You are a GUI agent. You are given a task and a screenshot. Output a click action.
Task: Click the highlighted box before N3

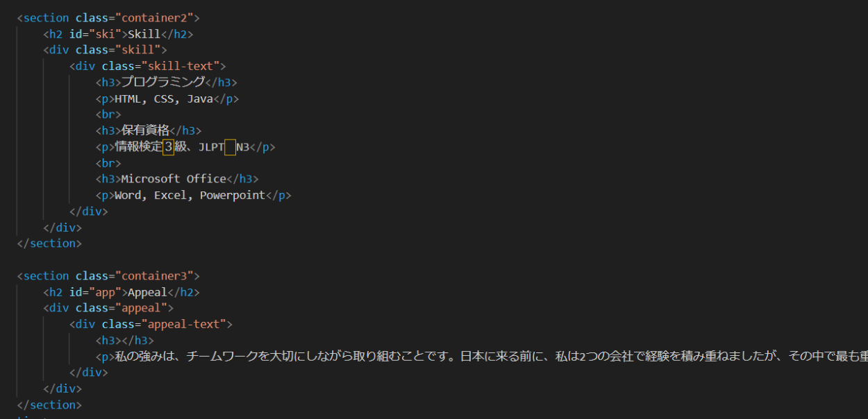pos(230,147)
